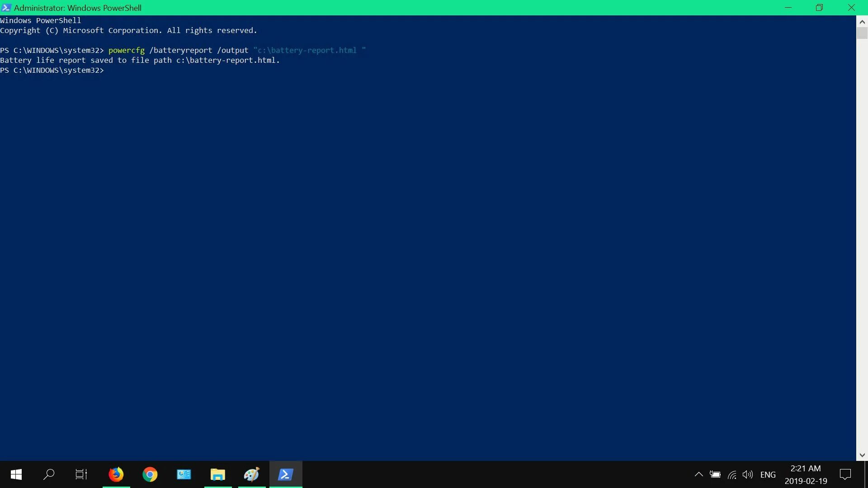Click the PowerShell taskbar button
Screen dimensions: 868x488
click(x=286, y=474)
